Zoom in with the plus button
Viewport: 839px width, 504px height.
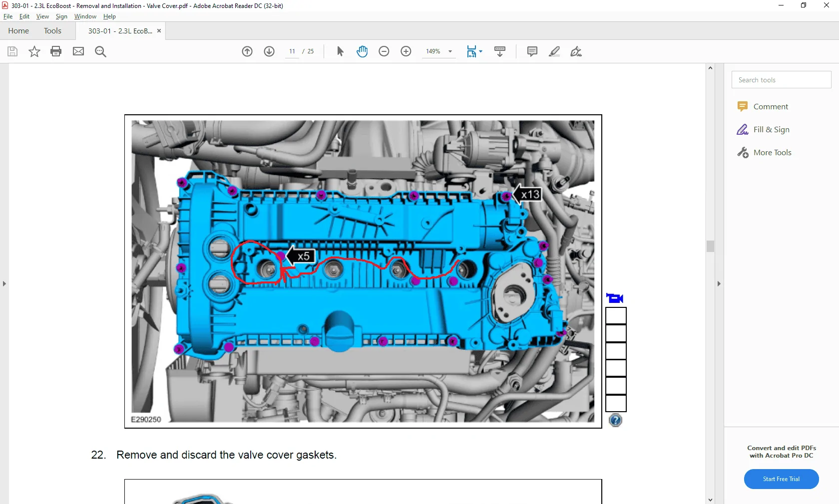click(406, 51)
